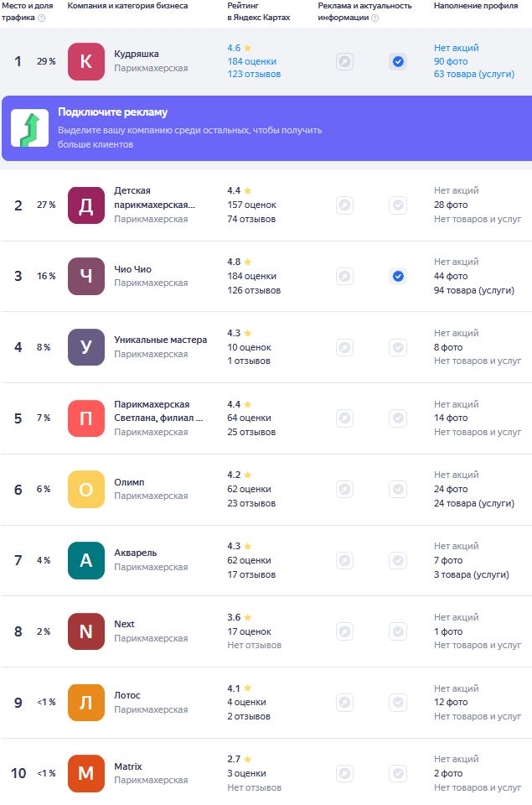Click the Кудряшка company logo icon
The image size is (532, 805).
pos(86,61)
